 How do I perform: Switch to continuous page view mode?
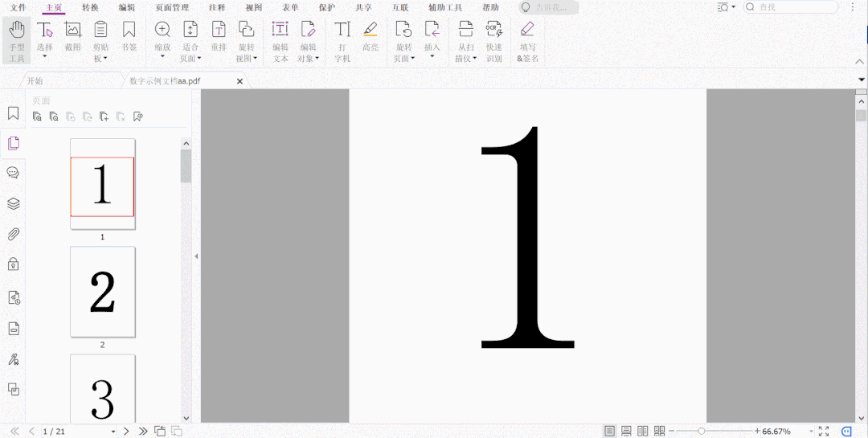tap(626, 432)
